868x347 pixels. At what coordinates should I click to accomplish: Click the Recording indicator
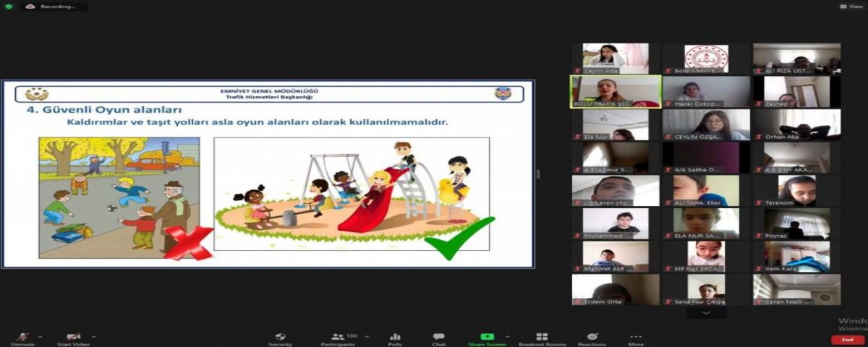coord(51,7)
